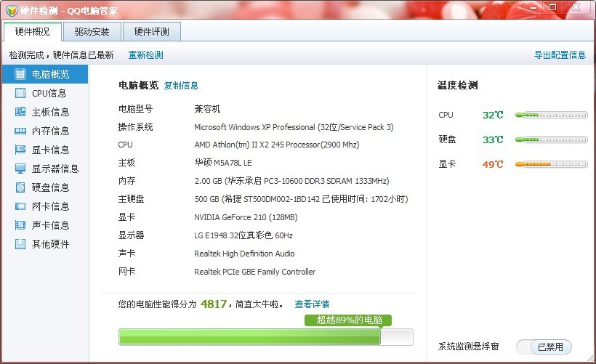Image resolution: width=596 pixels, height=364 pixels.
Task: Select 电脑概览 label in sidebar
Action: point(51,74)
